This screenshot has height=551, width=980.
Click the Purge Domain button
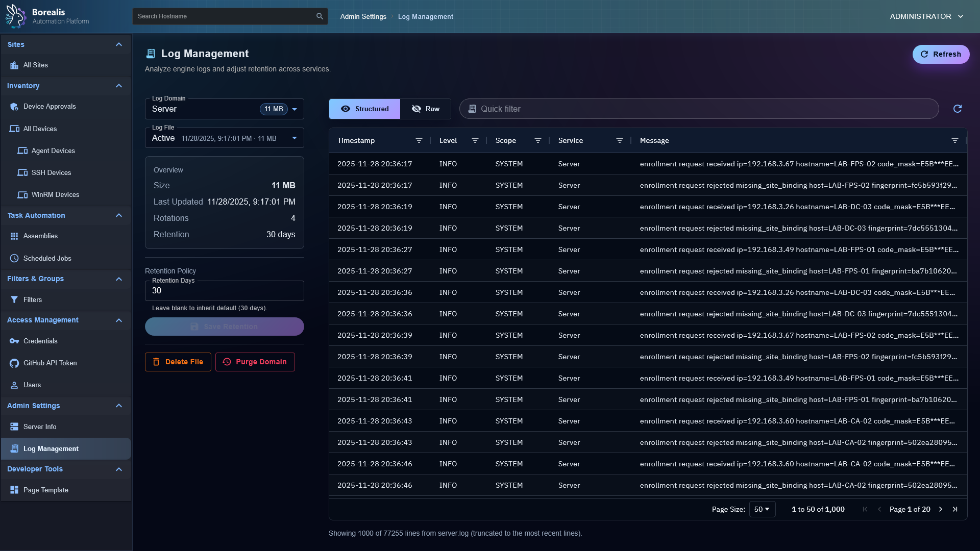pos(255,362)
